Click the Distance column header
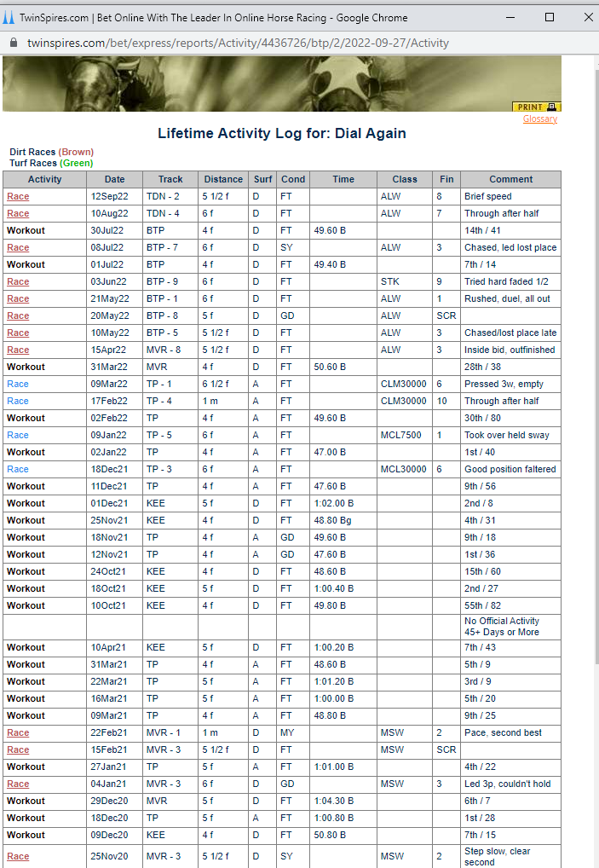The width and height of the screenshot is (599, 868). (x=223, y=179)
